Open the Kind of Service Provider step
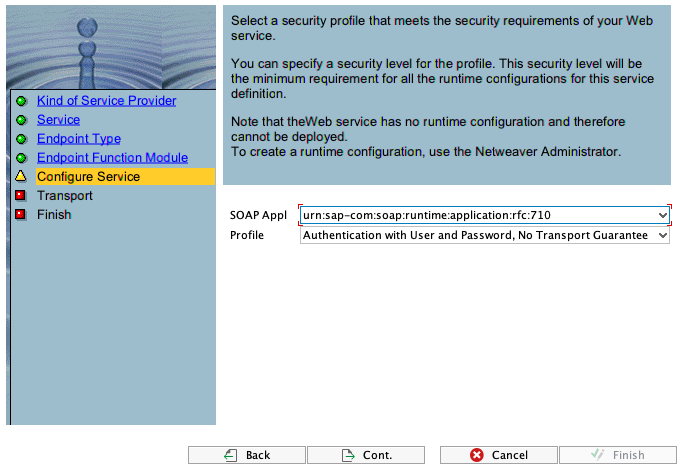 (x=106, y=101)
